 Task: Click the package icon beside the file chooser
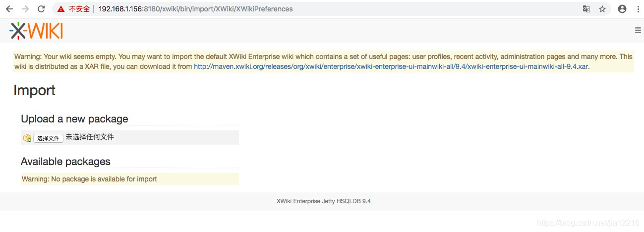pos(27,138)
